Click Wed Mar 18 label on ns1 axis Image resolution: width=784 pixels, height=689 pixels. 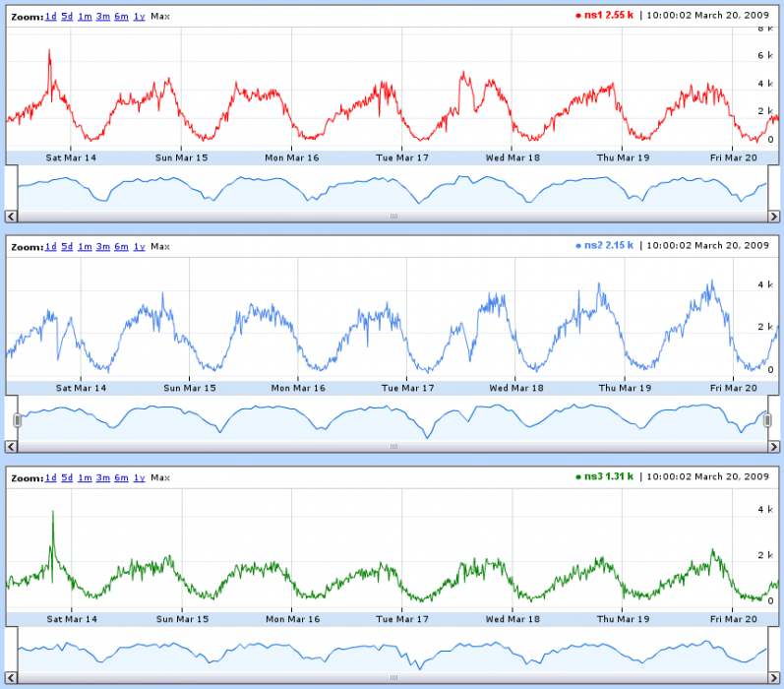(513, 157)
